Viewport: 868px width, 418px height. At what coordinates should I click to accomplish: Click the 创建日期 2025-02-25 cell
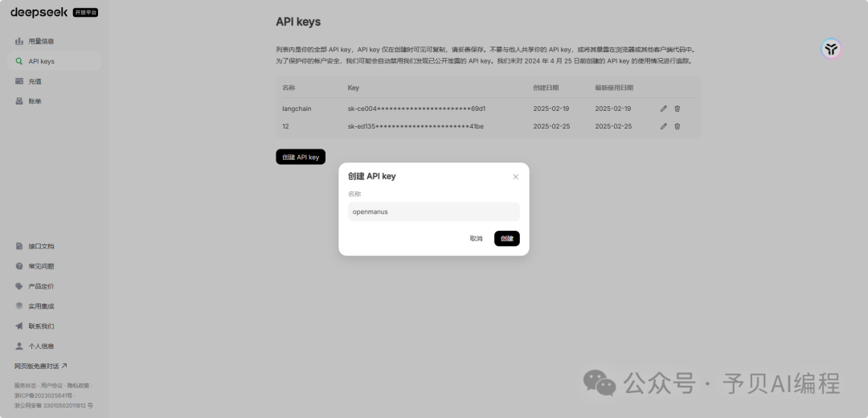(x=551, y=126)
